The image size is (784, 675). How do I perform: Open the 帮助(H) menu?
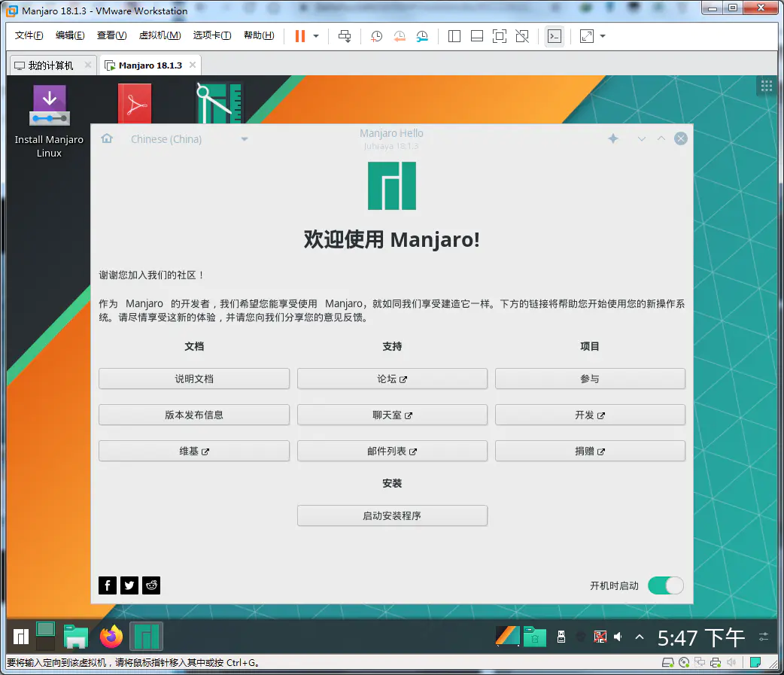pyautogui.click(x=259, y=35)
